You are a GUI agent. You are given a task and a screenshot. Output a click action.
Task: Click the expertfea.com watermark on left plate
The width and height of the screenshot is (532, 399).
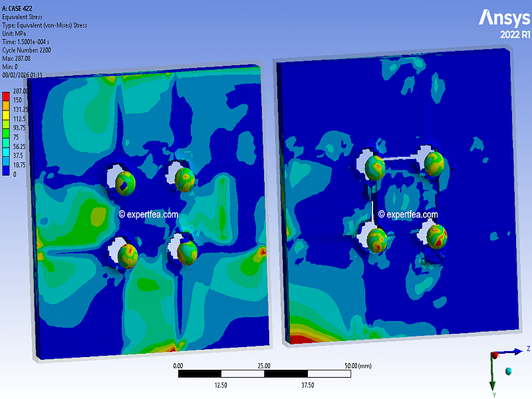148,214
